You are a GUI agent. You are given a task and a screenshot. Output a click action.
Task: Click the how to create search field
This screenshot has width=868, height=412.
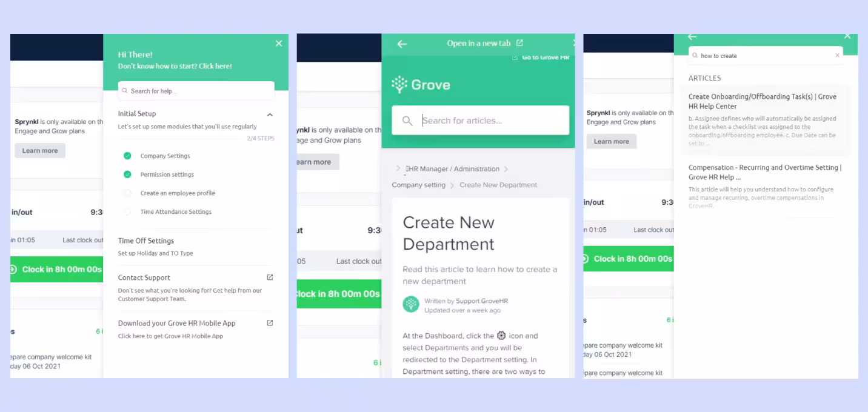tap(766, 55)
